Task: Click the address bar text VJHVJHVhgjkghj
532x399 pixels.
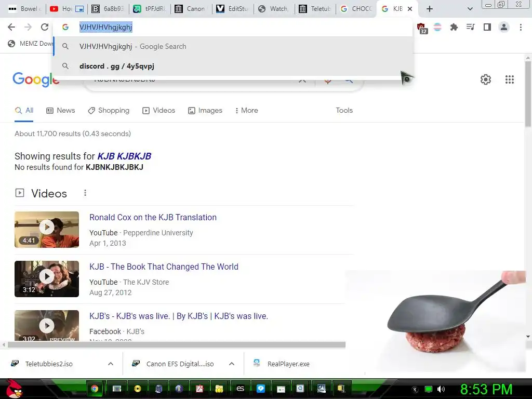Action: click(x=106, y=27)
